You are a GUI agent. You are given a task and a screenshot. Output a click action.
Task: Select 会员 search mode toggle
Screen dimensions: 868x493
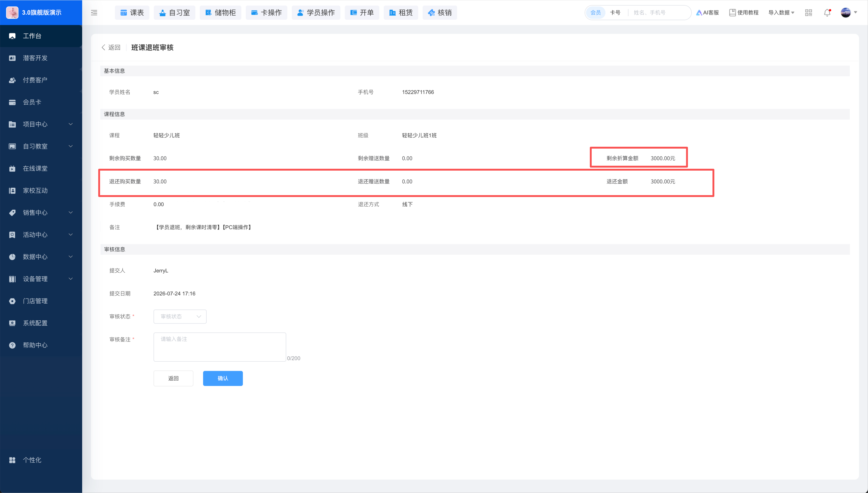pyautogui.click(x=596, y=13)
